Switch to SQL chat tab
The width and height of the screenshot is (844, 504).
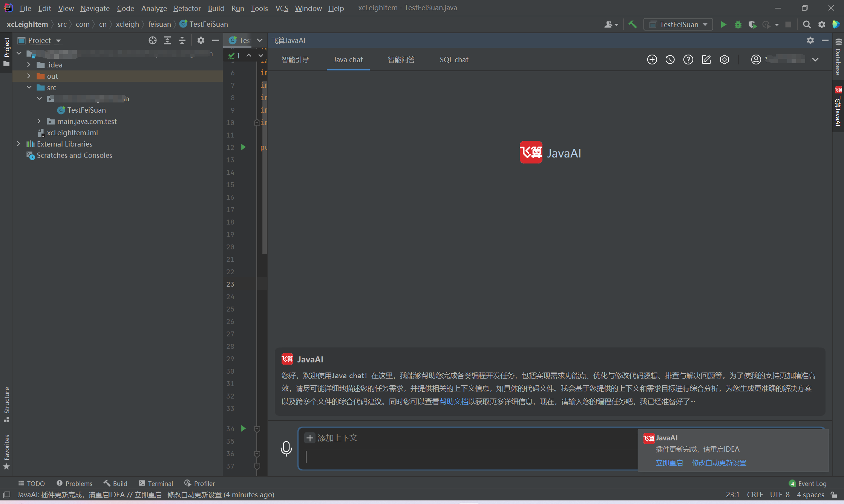tap(454, 60)
